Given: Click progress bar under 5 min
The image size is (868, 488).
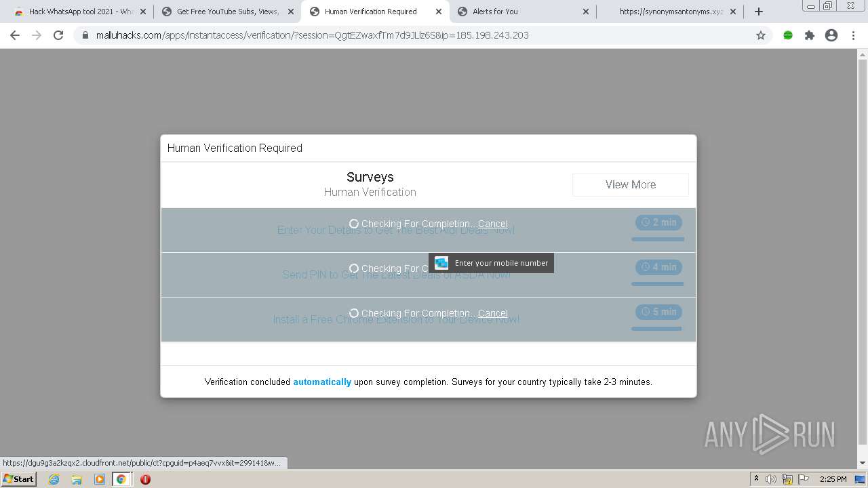Looking at the screenshot, I should tap(656, 329).
